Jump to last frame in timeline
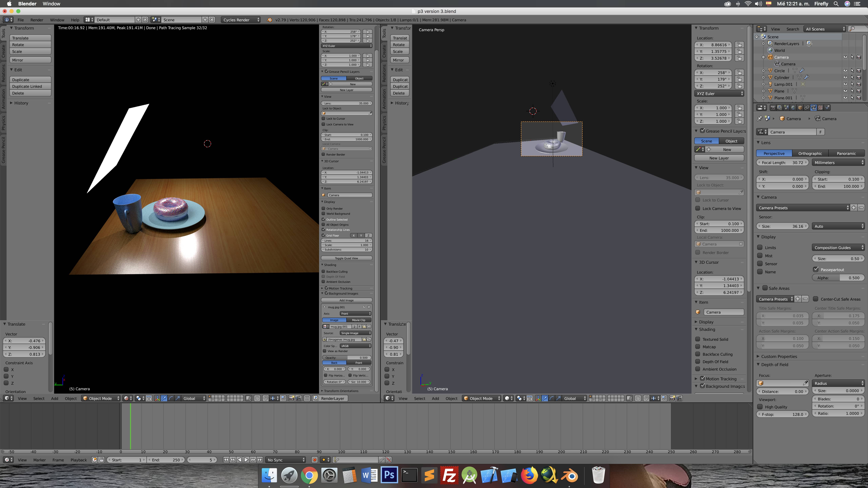This screenshot has height=488, width=868. coord(260,460)
